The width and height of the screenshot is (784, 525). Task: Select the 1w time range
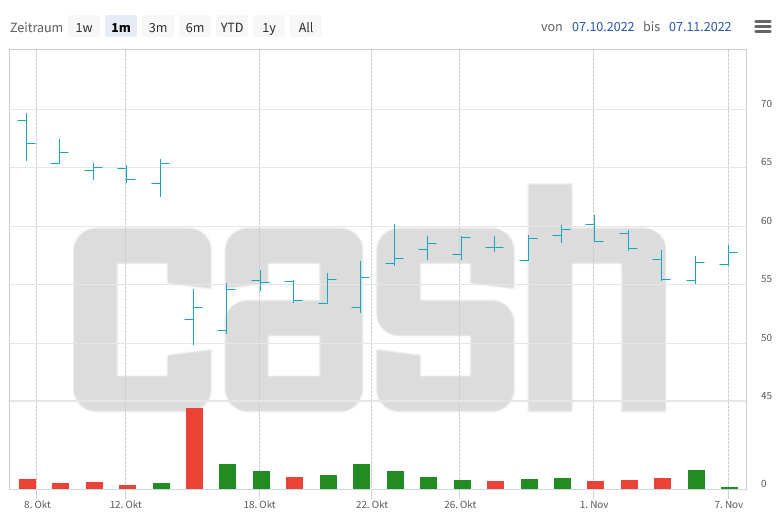[84, 27]
